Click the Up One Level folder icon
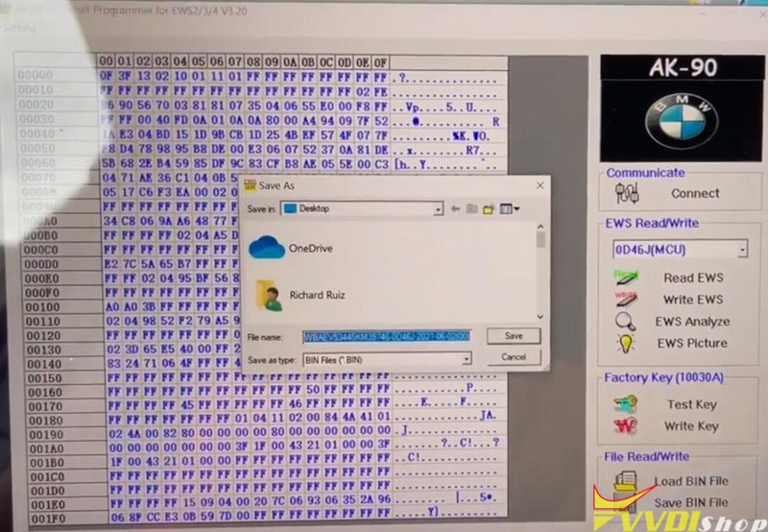Screen dimensions: 768x532 [x=471, y=209]
